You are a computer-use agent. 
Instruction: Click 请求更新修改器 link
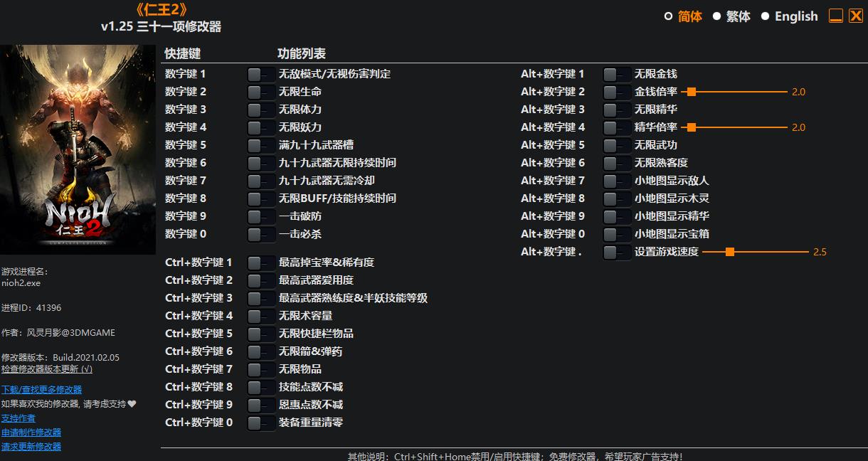pyautogui.click(x=31, y=447)
